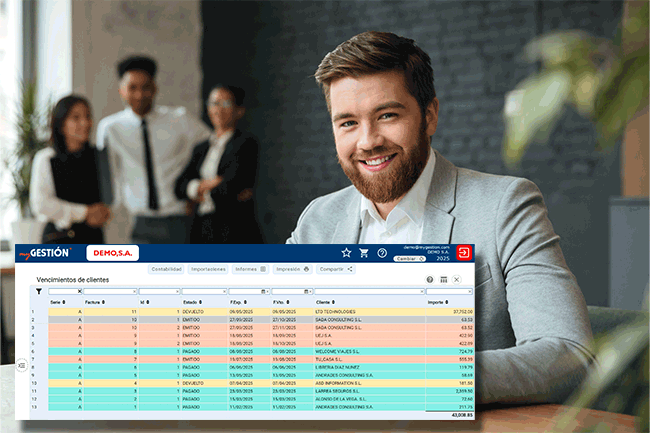Click the filter funnel icon

coord(39,291)
